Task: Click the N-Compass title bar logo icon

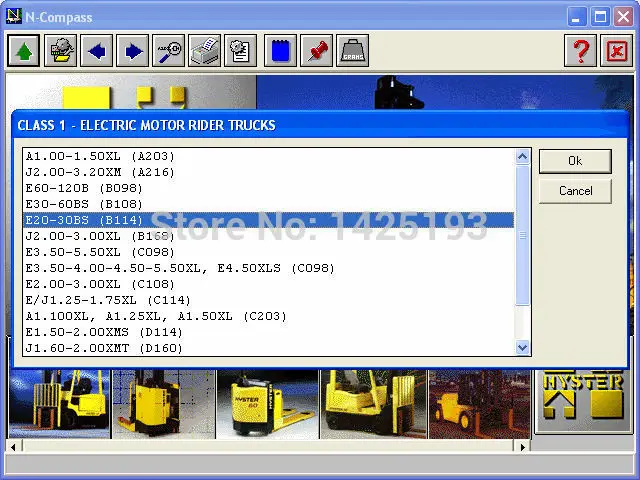Action: point(14,17)
